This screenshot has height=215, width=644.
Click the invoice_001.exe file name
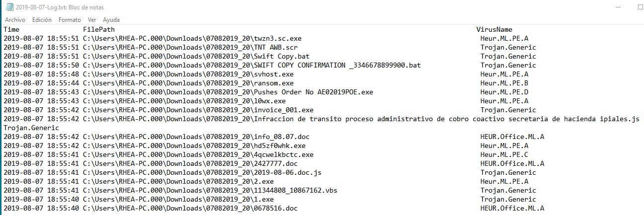(284, 110)
